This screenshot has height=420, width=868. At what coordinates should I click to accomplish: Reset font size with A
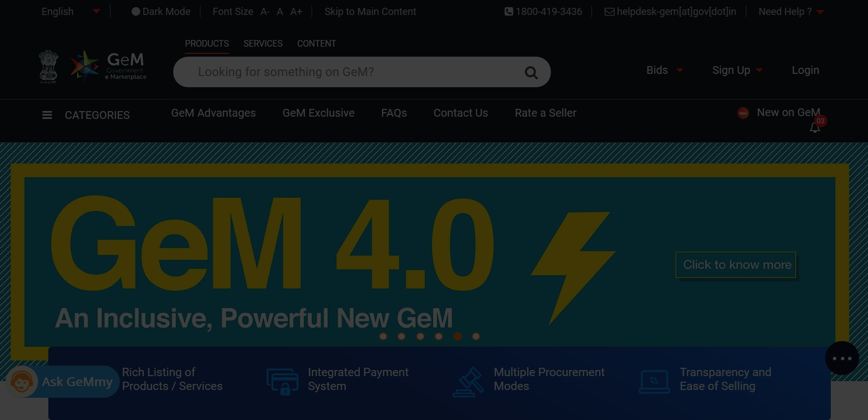(x=280, y=12)
